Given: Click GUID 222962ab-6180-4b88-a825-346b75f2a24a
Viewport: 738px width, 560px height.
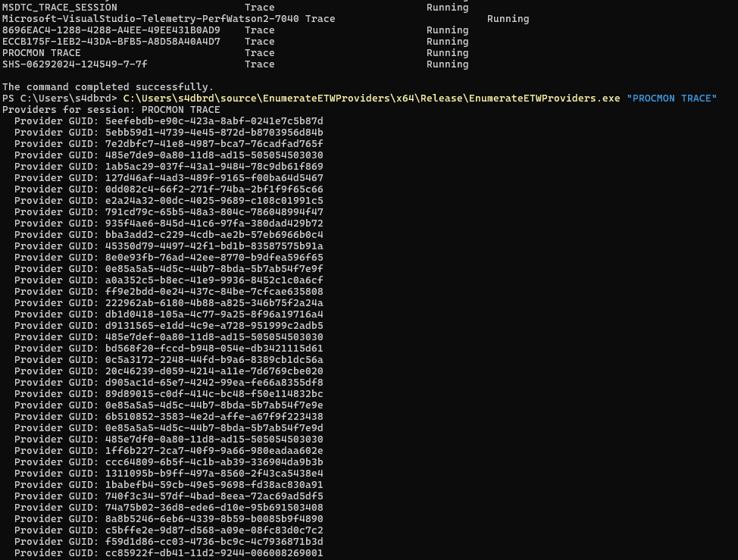Looking at the screenshot, I should click(x=214, y=302).
